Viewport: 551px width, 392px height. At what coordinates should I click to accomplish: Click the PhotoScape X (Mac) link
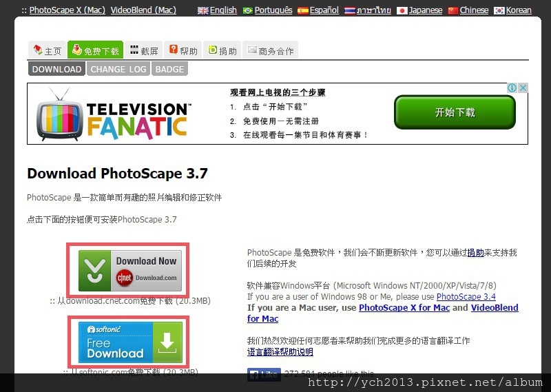pos(67,10)
